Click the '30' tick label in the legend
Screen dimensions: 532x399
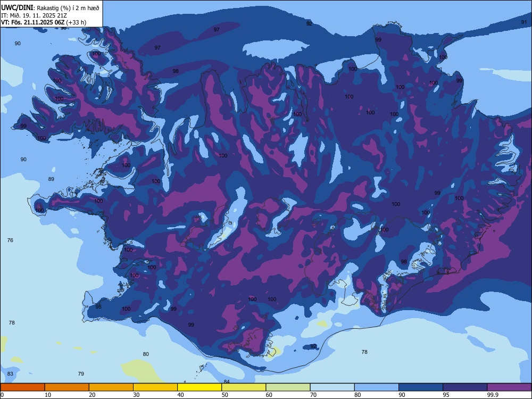[x=136, y=395]
